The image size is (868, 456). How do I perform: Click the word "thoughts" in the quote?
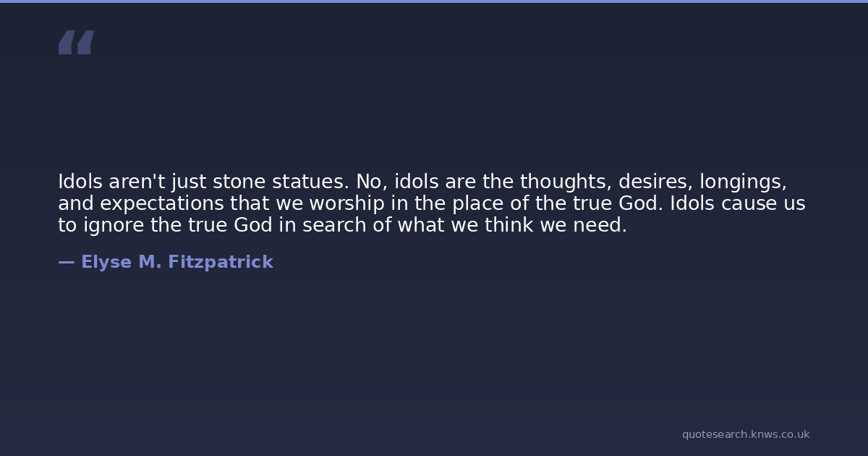[x=566, y=182]
